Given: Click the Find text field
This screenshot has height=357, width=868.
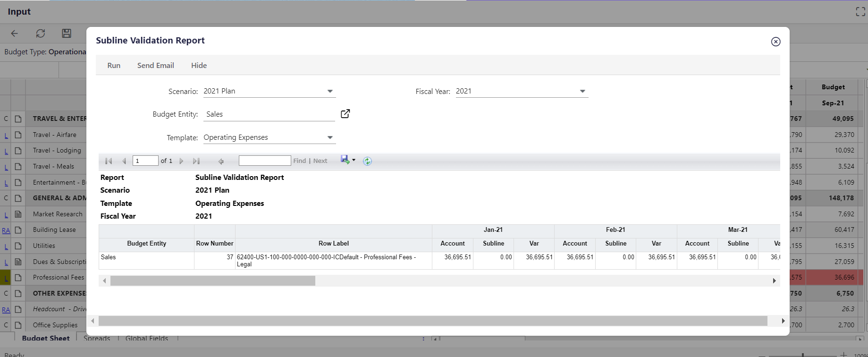Looking at the screenshot, I should [265, 161].
